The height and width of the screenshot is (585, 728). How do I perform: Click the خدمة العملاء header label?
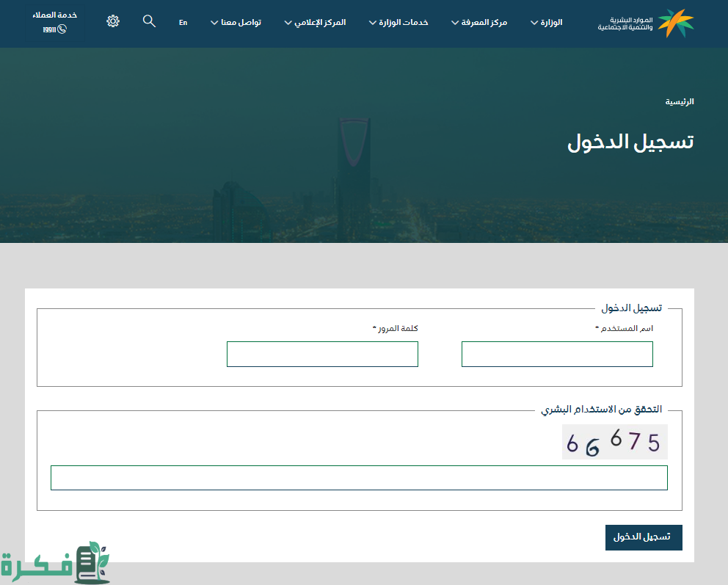coord(55,15)
